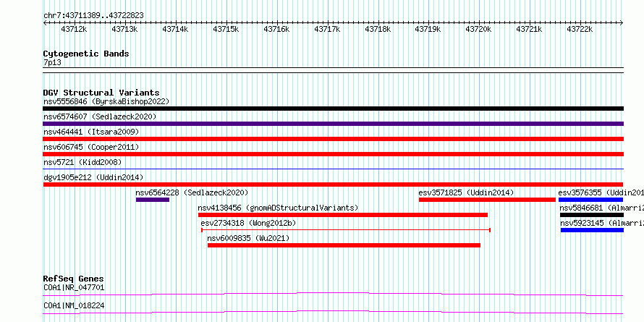This screenshot has width=644, height=322.
Task: Click the COA1|NR_047701 gene label
Action: [74, 287]
